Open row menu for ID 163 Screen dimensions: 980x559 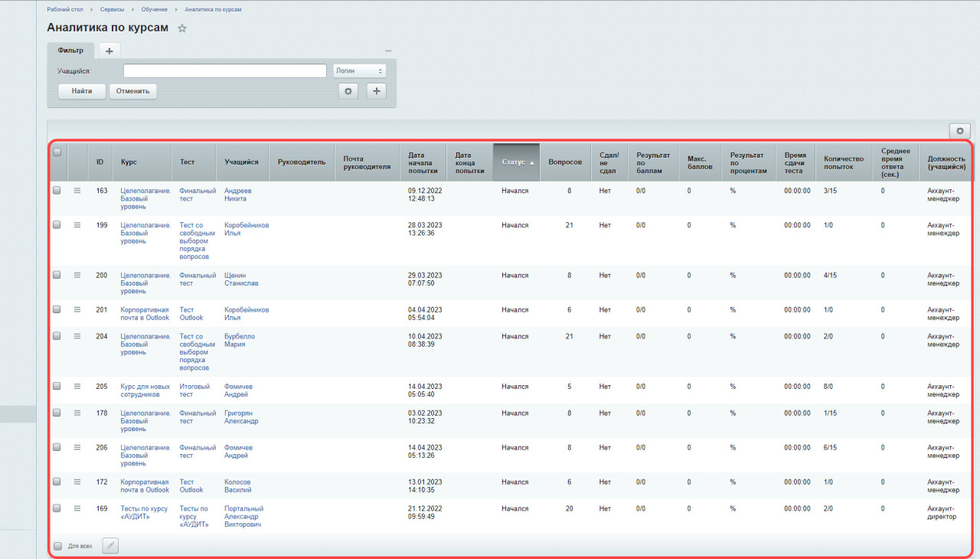[77, 191]
